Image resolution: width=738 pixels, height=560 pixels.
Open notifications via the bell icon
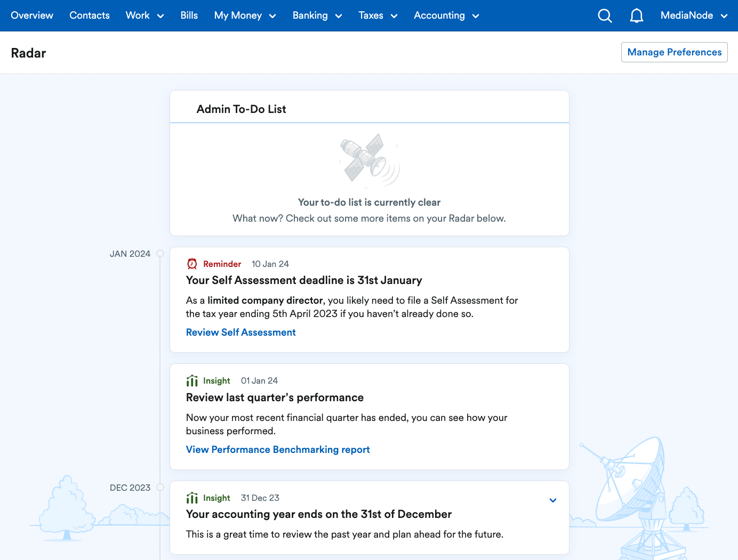point(636,15)
